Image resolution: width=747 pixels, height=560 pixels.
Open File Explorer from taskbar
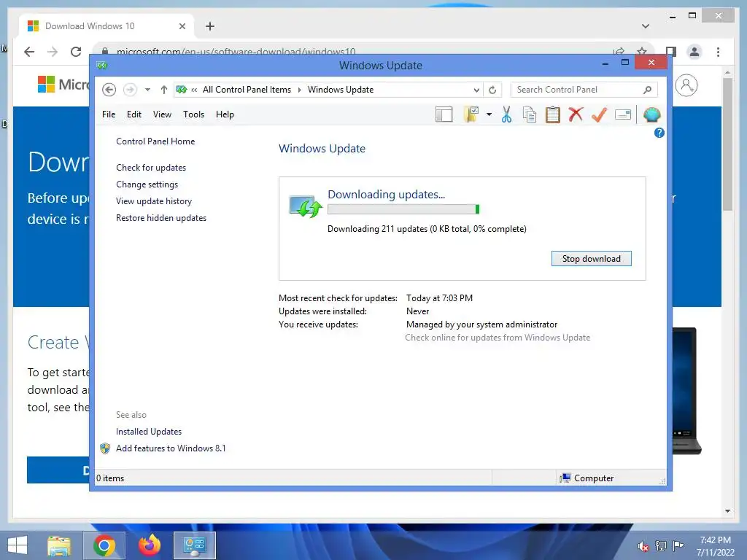[59, 545]
